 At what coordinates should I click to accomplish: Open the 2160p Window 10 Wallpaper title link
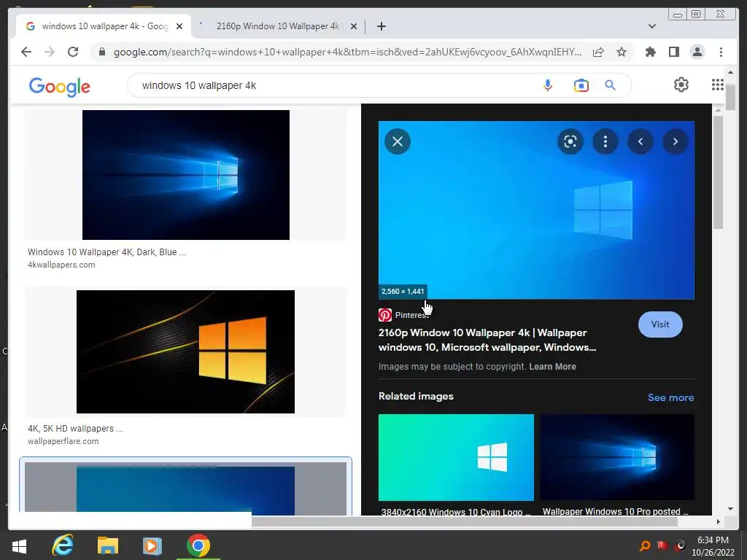click(487, 340)
